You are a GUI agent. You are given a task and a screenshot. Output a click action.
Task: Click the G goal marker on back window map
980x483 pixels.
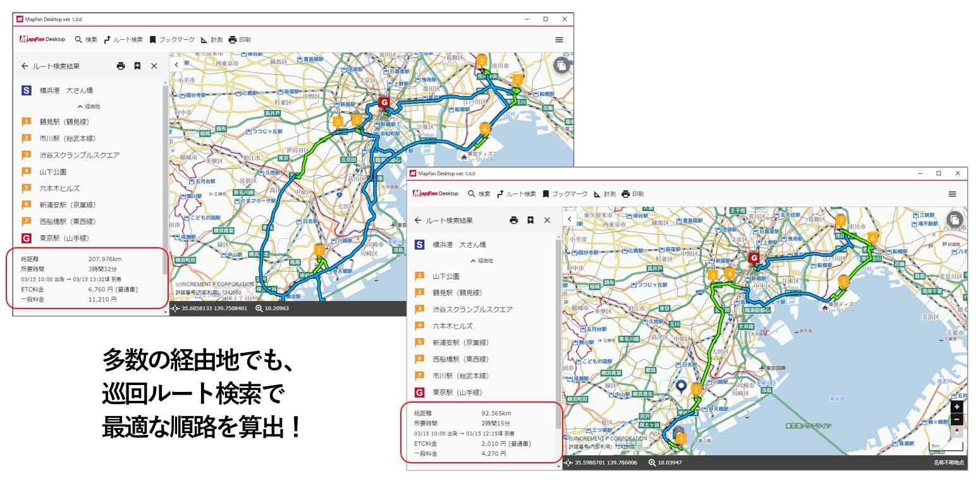[x=384, y=103]
